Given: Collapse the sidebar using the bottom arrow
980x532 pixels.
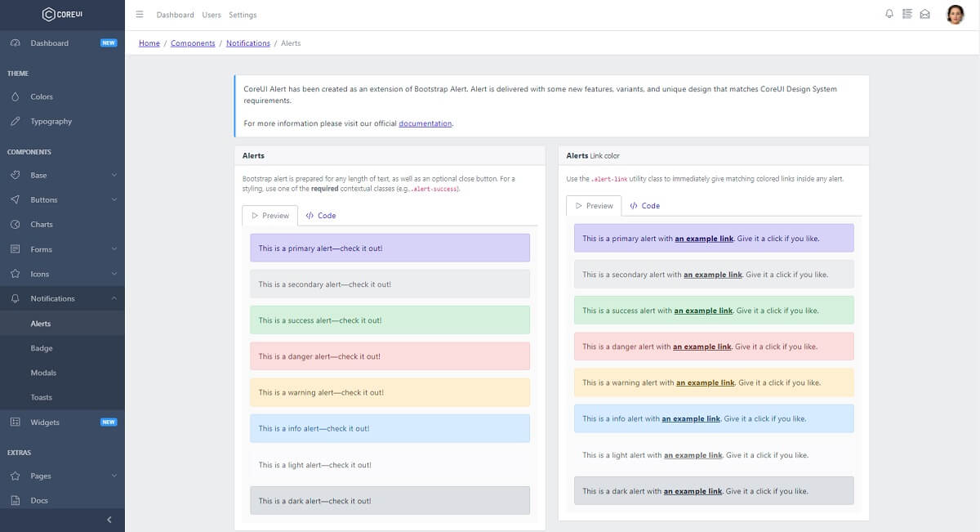Looking at the screenshot, I should tap(107, 519).
